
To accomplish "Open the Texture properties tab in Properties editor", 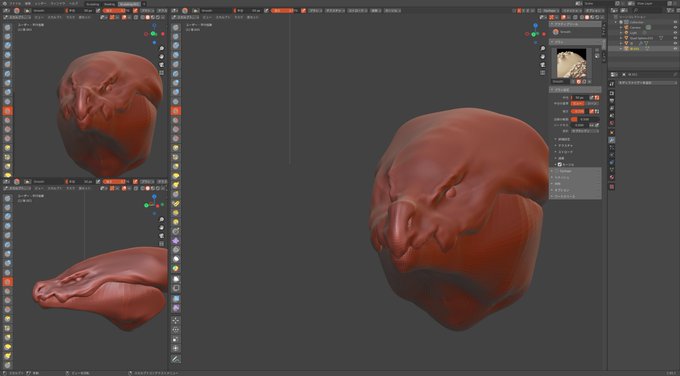I will click(612, 187).
